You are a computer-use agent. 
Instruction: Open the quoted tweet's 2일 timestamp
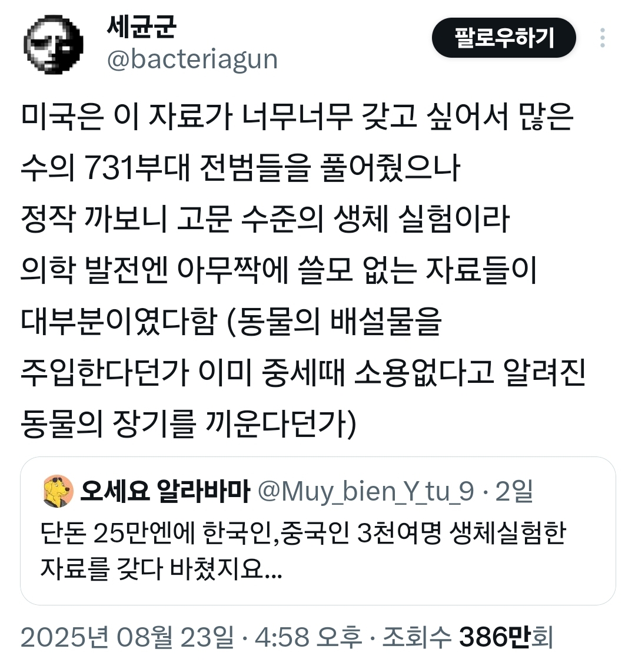[514, 491]
